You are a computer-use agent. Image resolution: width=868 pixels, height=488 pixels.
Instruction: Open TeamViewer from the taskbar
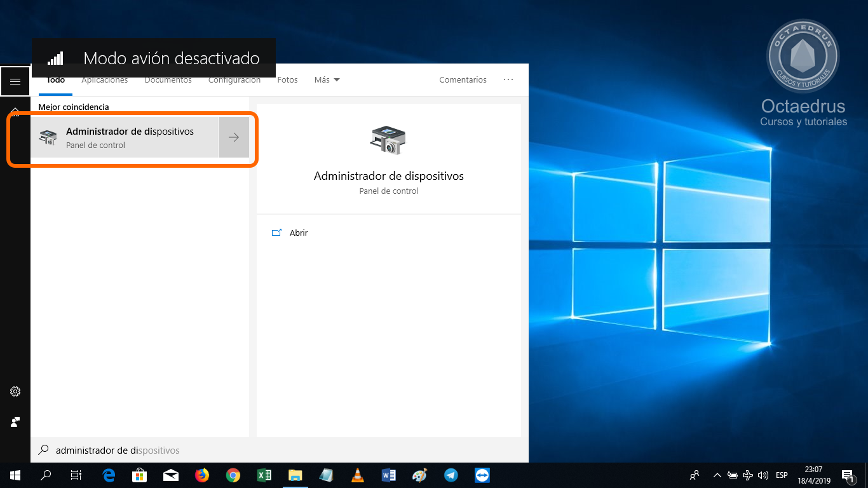[482, 475]
